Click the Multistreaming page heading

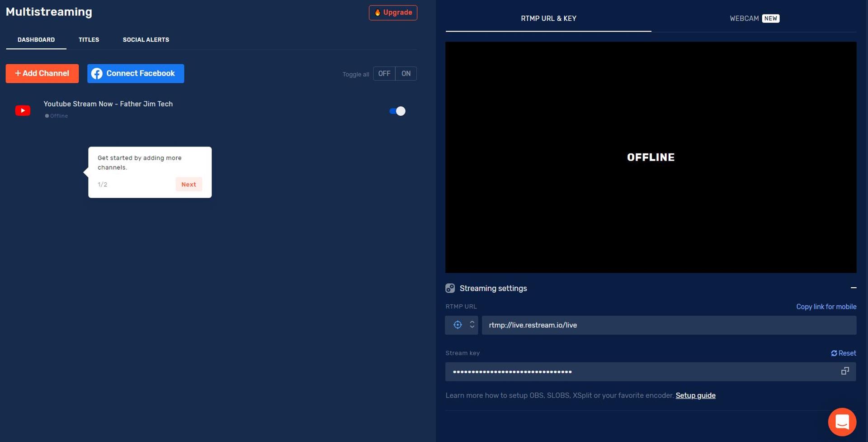(x=49, y=12)
